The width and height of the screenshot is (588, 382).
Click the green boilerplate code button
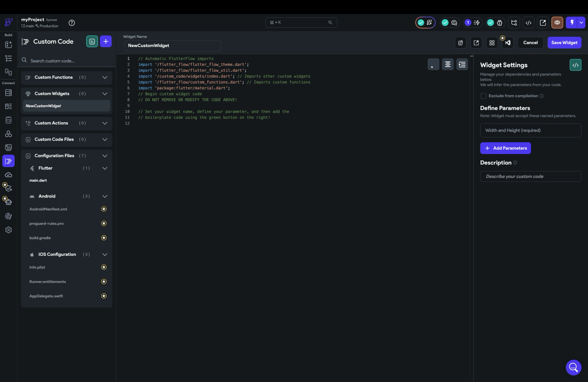[576, 65]
